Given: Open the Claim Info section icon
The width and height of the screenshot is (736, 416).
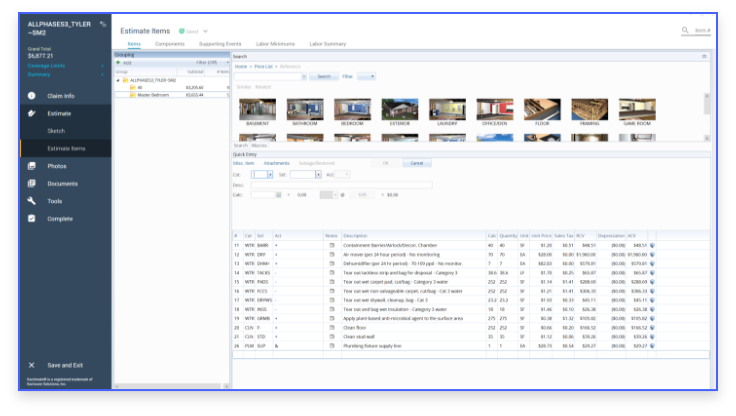Looking at the screenshot, I should pos(31,96).
